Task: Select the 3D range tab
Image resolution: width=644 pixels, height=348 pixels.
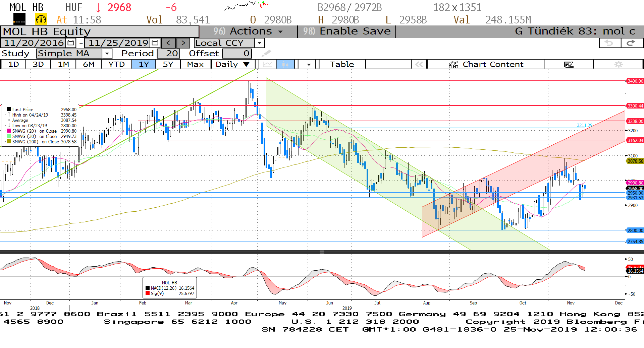Action: 38,64
